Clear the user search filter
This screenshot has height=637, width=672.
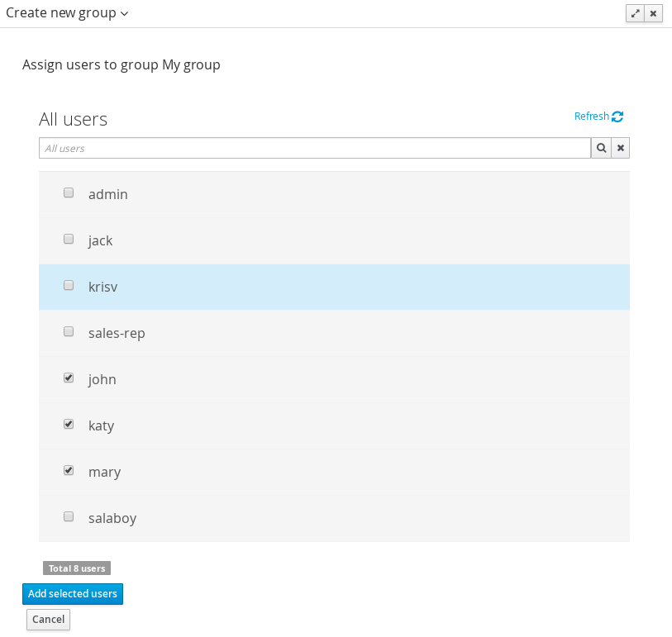click(621, 148)
